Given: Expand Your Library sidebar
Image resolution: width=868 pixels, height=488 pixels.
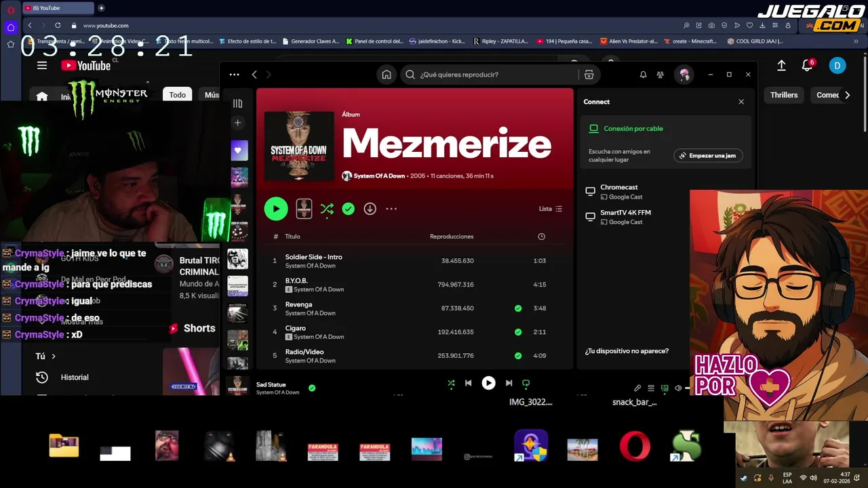Looking at the screenshot, I should pos(237,104).
